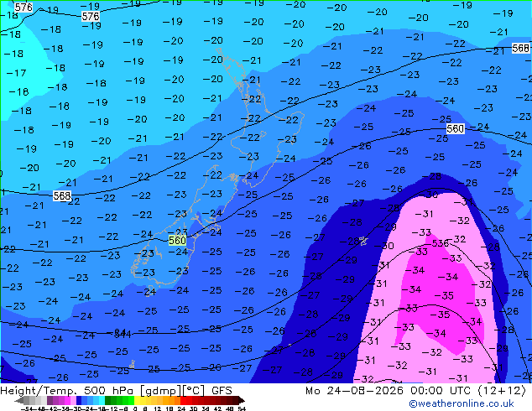Click the '500 hPa' text
The image size is (532, 411).
coord(110,391)
